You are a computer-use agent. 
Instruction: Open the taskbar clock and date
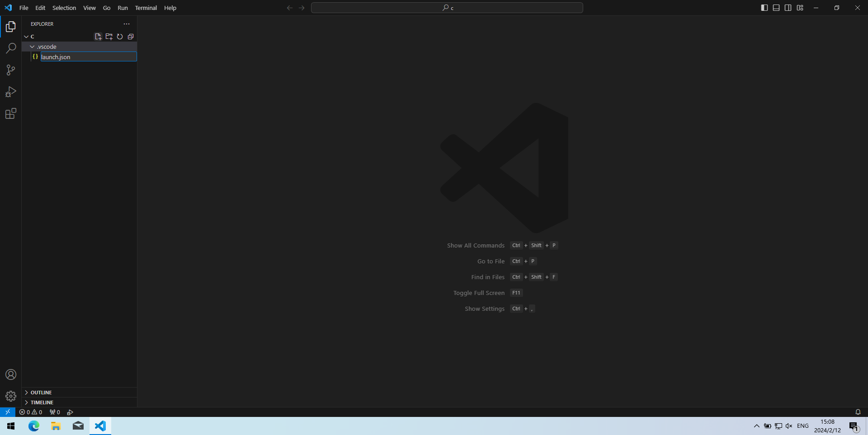(827, 426)
